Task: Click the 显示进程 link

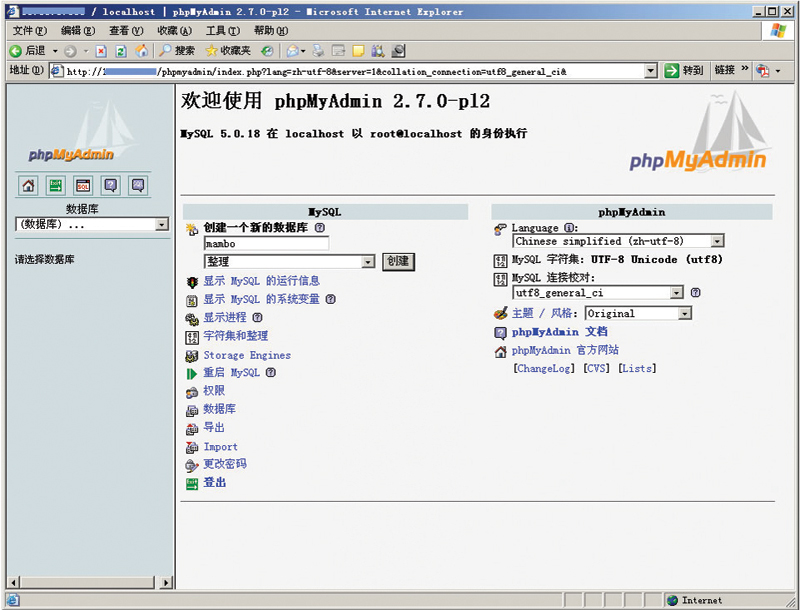Action: click(224, 317)
